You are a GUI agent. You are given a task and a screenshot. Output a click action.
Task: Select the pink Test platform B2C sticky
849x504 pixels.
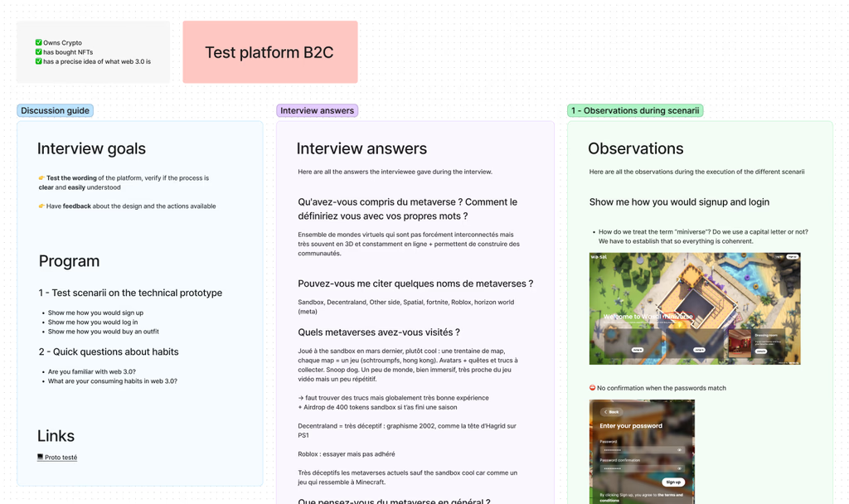click(269, 52)
